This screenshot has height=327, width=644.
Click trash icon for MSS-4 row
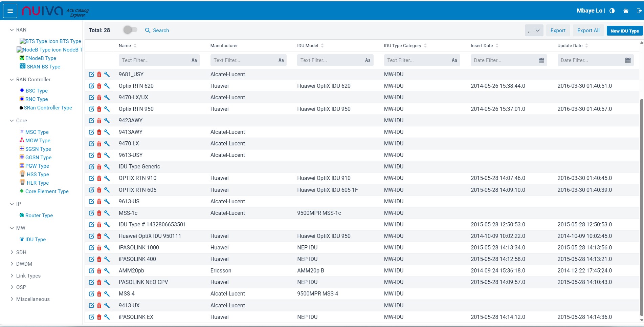(x=99, y=294)
